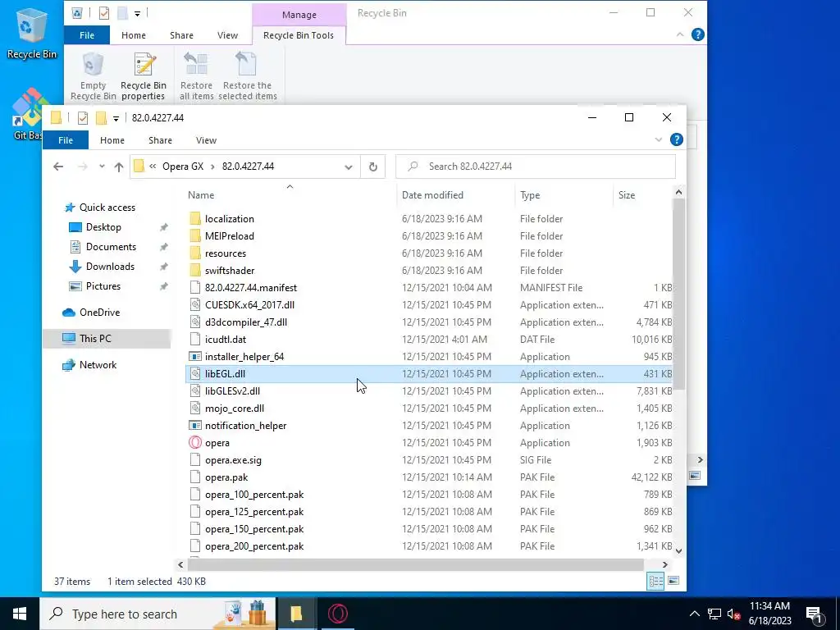This screenshot has width=840, height=630.
Task: Open File Explorer from the taskbar
Action: pos(296,614)
